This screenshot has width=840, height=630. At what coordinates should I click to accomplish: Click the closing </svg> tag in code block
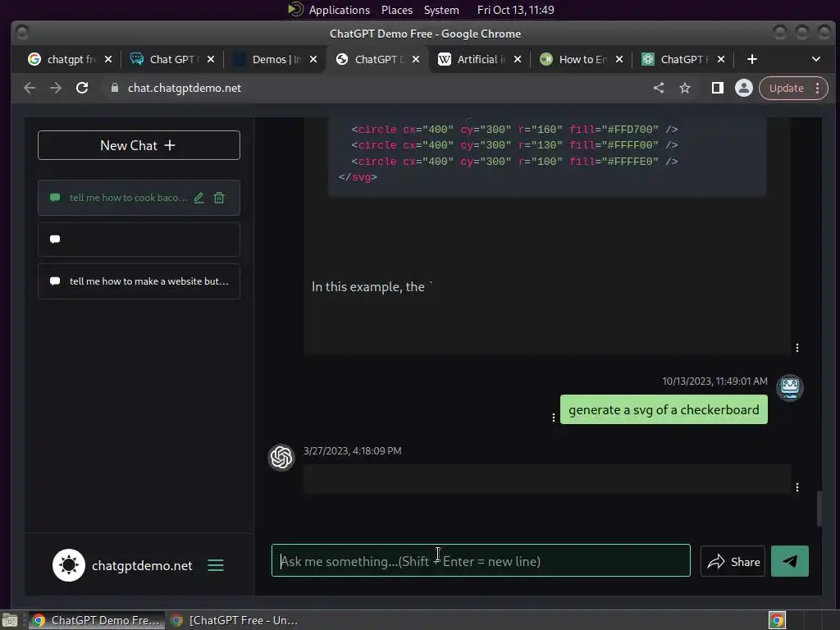[x=358, y=177]
